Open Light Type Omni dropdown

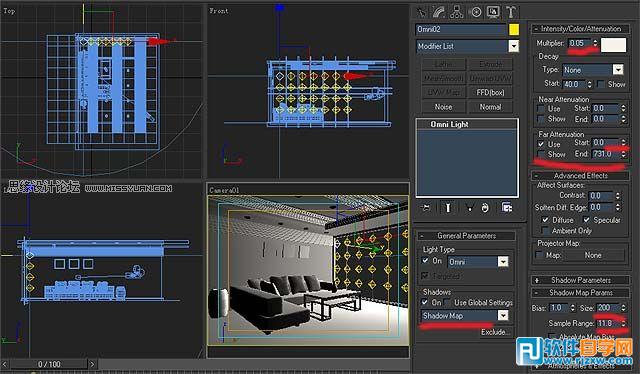pos(503,262)
